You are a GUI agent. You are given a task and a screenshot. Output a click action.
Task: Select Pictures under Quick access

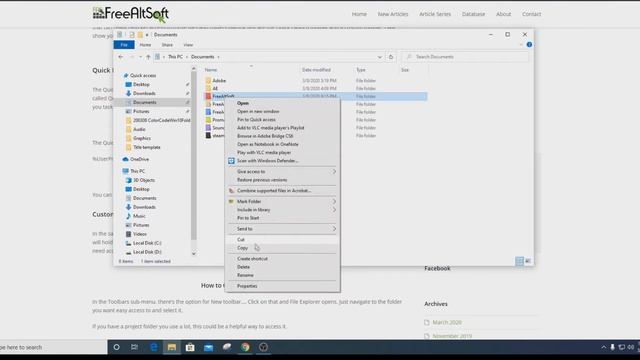click(x=141, y=111)
